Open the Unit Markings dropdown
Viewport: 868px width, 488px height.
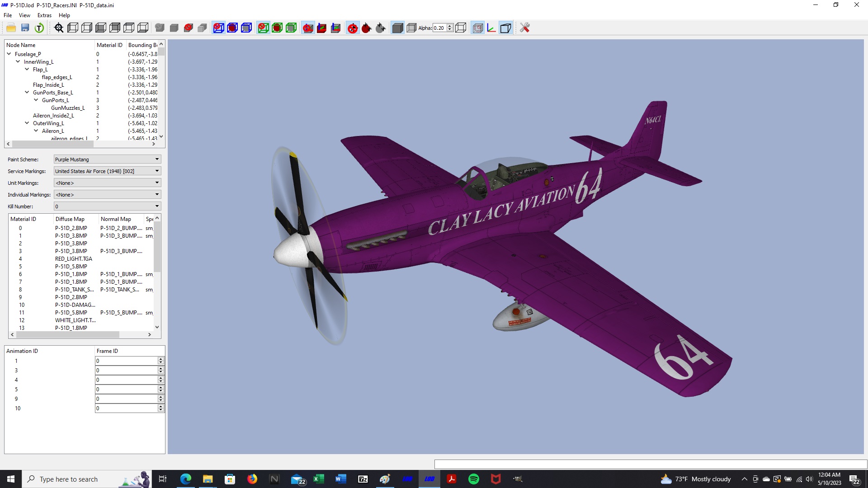click(108, 183)
